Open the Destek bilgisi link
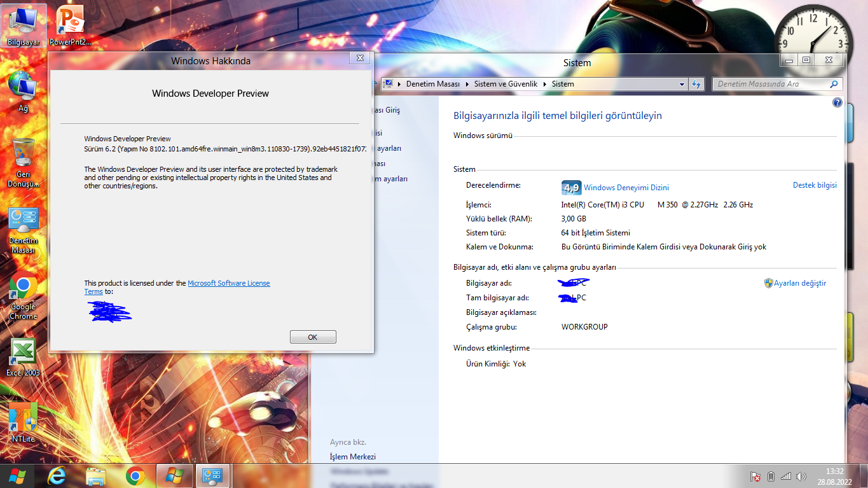 tap(815, 185)
